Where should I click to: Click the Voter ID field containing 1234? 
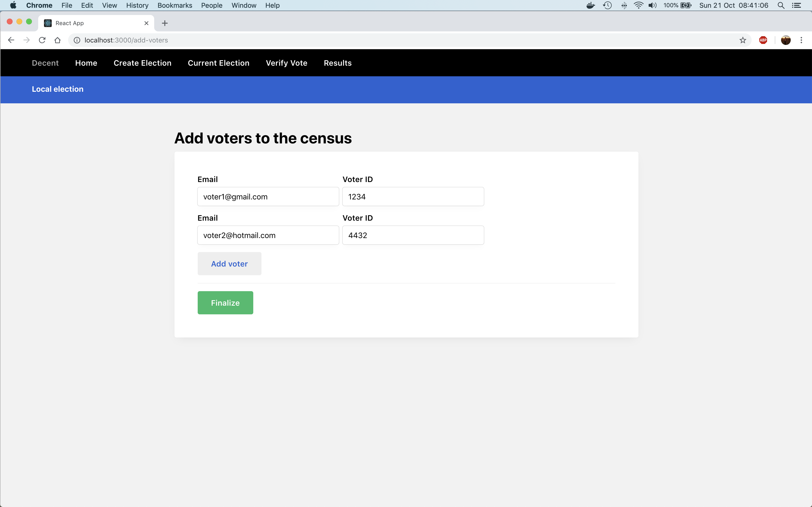tap(413, 197)
